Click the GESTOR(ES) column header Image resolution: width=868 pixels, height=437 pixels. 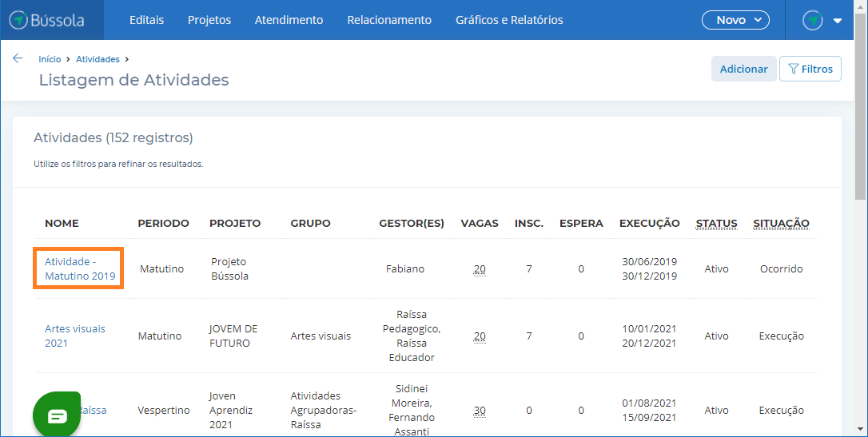[412, 224]
